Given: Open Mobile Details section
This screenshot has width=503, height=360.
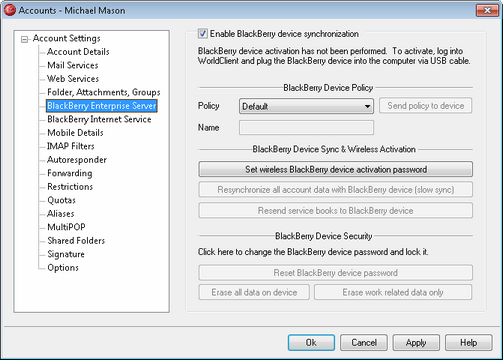Looking at the screenshot, I should [x=75, y=133].
